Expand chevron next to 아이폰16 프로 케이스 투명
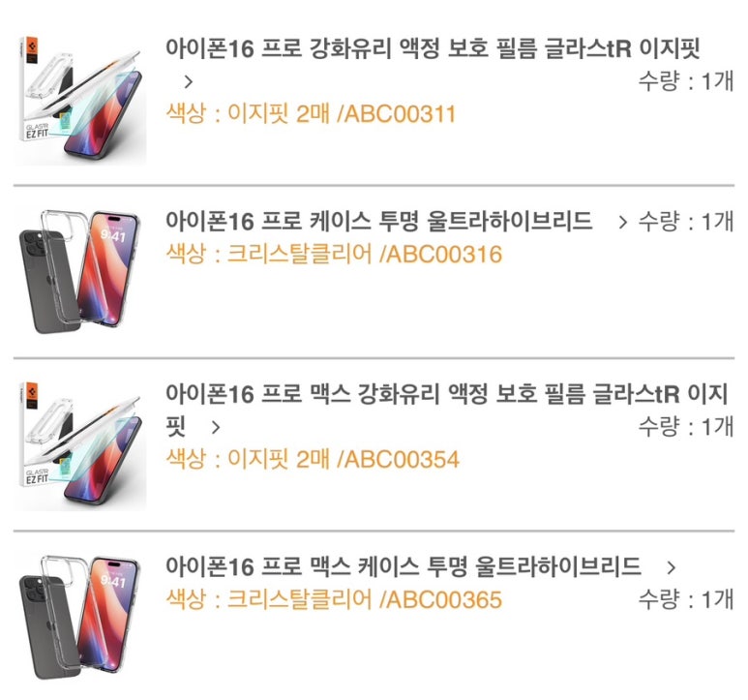The image size is (748, 700). click(x=622, y=222)
